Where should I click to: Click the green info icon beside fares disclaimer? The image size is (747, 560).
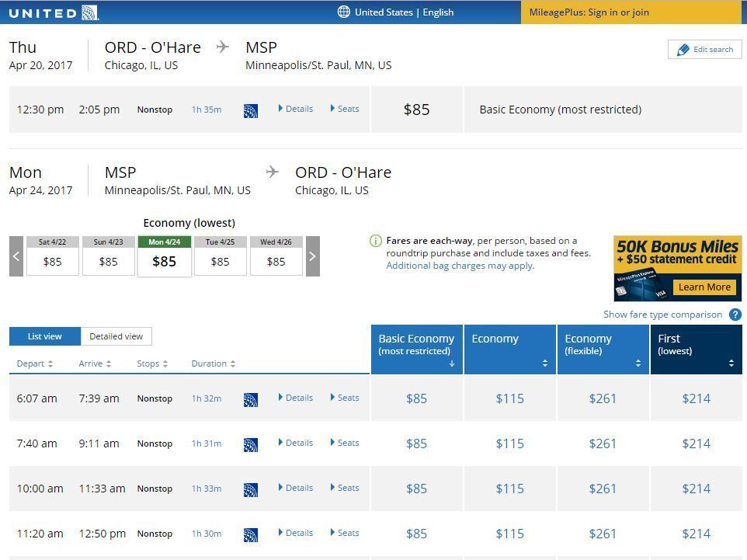(x=377, y=241)
